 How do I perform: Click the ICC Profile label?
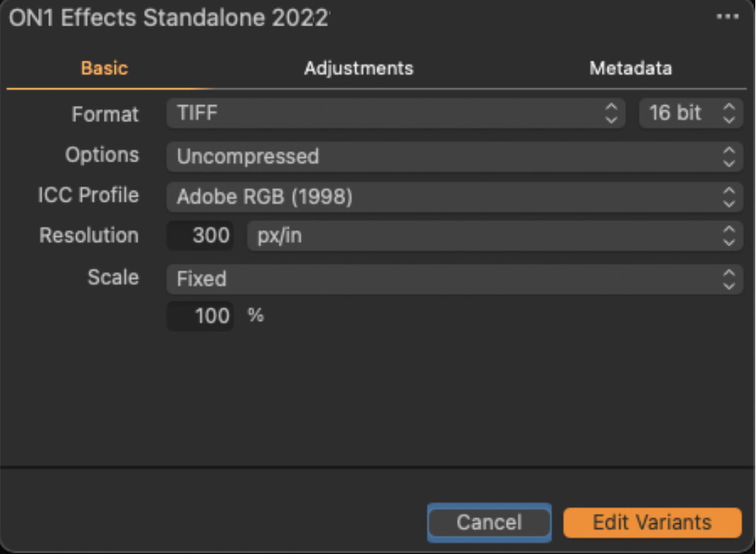(88, 196)
